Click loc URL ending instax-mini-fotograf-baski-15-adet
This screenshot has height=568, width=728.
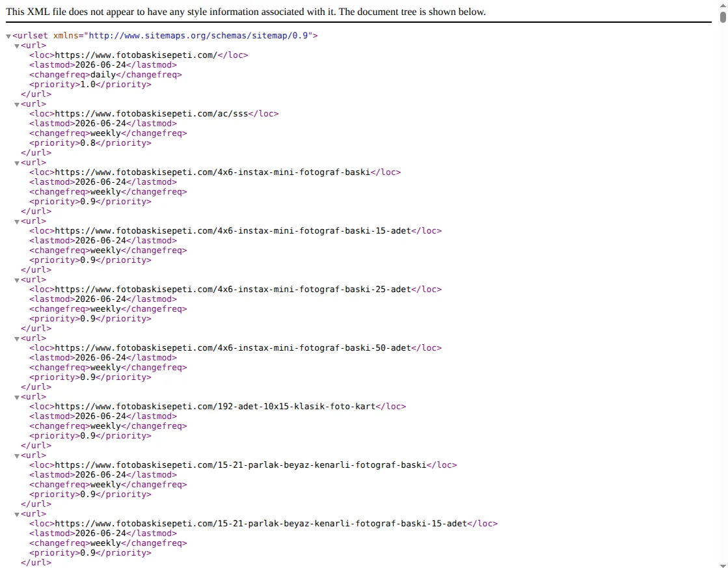pos(233,230)
